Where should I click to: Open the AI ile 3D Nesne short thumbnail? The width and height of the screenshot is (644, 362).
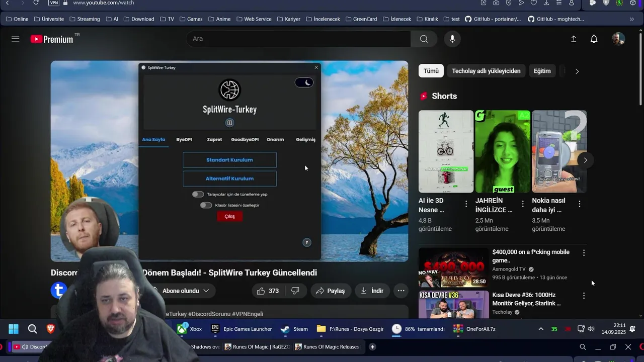tap(446, 151)
